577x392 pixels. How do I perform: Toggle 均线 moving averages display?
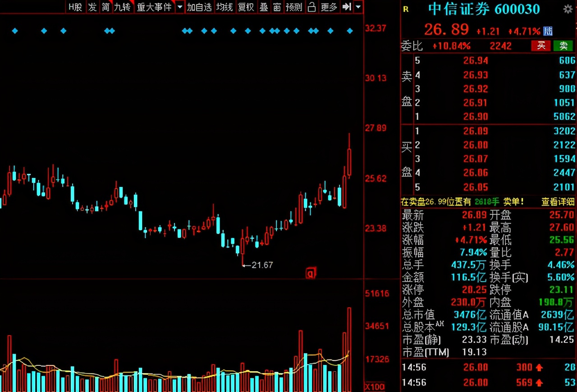[x=224, y=8]
